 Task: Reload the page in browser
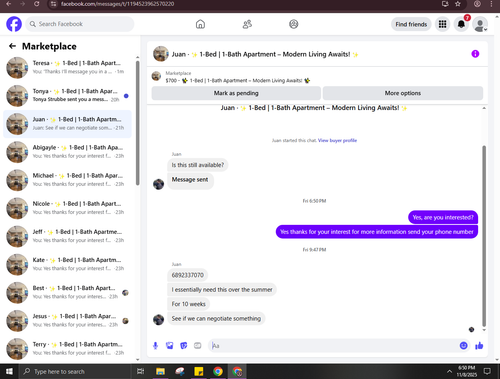pos(37,4)
